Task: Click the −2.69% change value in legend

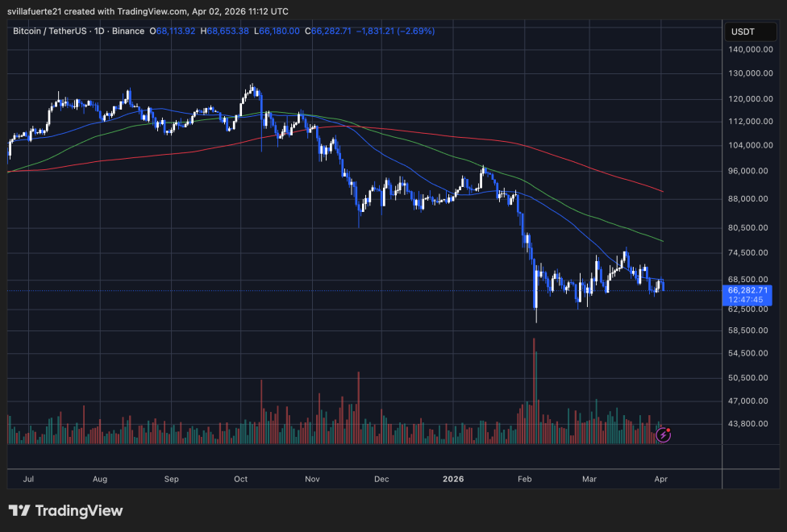Action: (416, 31)
